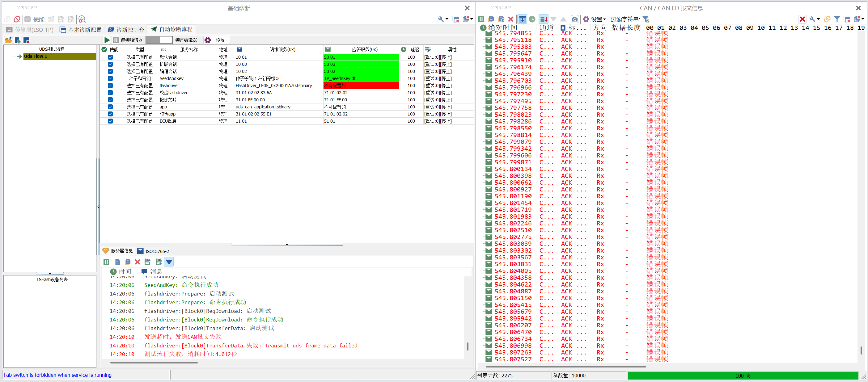
Task: Click the red X to clear CAN messages
Action: [x=510, y=19]
